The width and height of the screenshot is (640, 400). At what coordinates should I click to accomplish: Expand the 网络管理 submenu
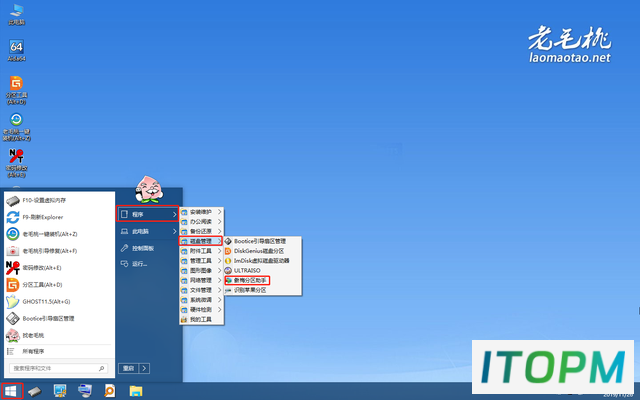pos(202,280)
